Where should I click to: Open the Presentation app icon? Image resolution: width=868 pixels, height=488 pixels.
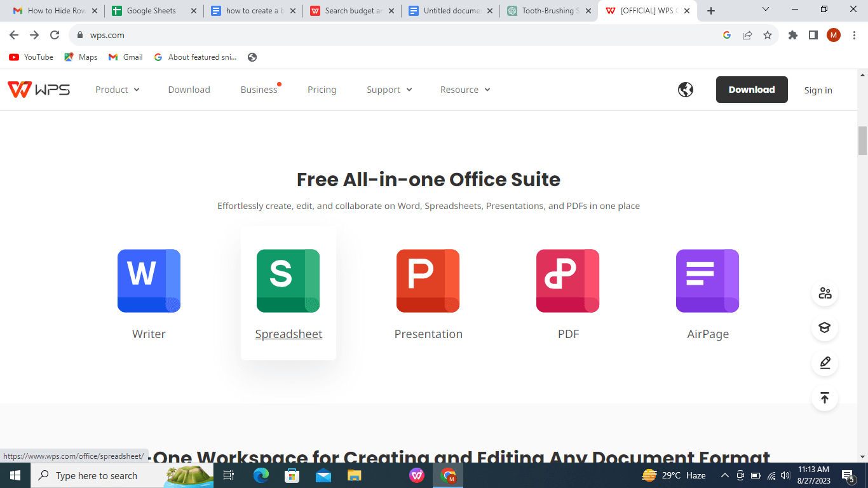pos(428,281)
